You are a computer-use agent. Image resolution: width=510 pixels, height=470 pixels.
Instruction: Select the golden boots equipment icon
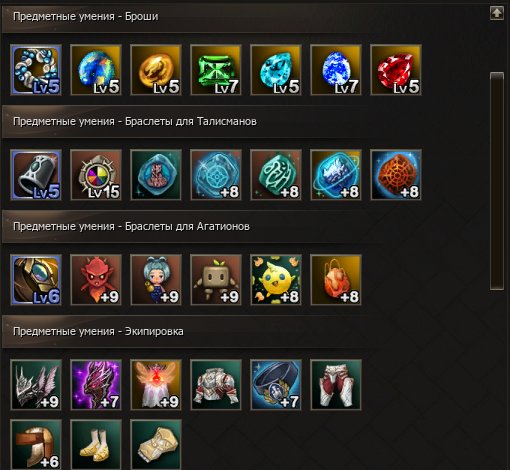96,445
